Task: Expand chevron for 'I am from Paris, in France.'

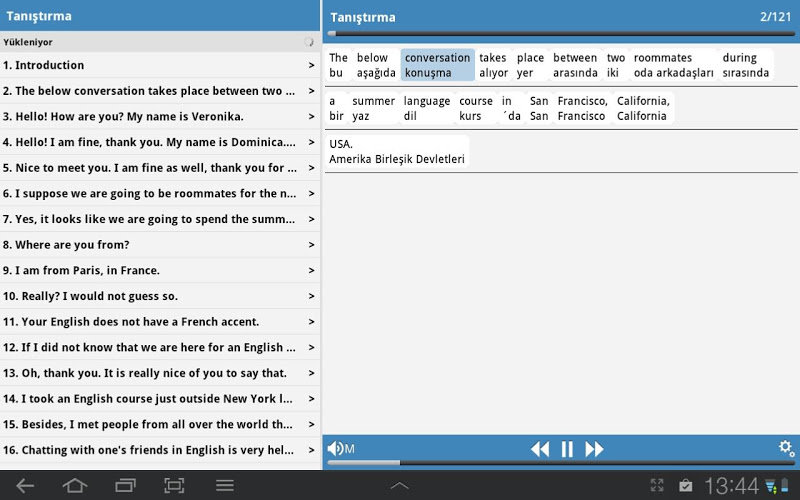Action: click(311, 271)
